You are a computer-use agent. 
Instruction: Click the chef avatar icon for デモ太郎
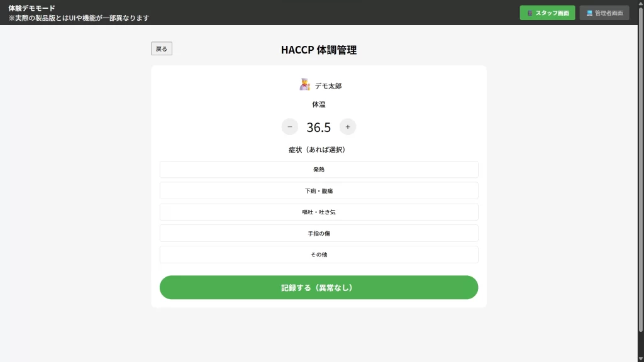click(304, 85)
